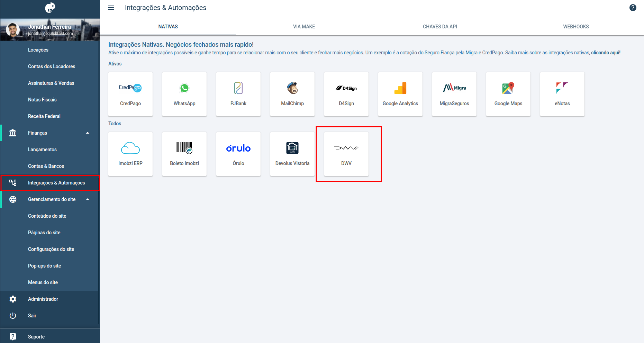Open the MailChimp integration card
644x343 pixels.
(292, 94)
